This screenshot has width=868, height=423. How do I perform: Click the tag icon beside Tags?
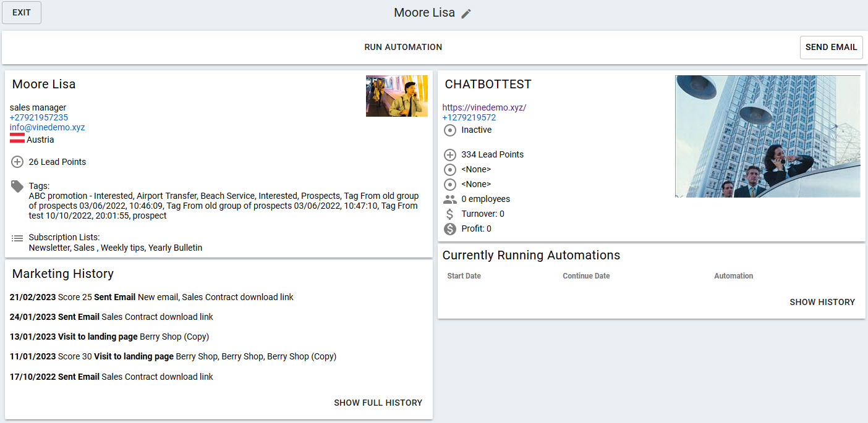tap(17, 186)
